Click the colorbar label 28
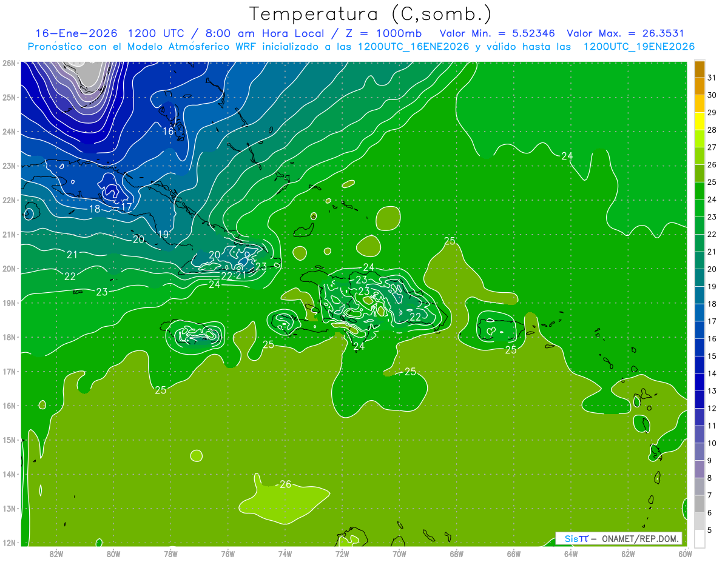Screen dimensions: 728x562 [x=712, y=130]
